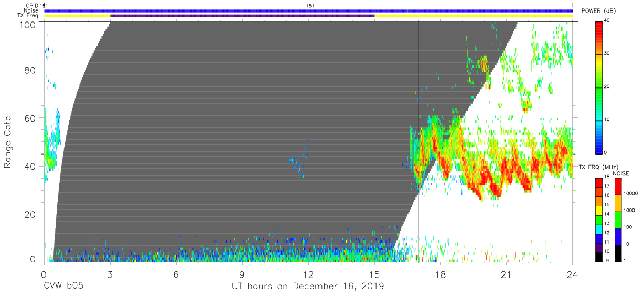
Task: Click the yellow TX Freq segment after hour 15
Action: click(x=474, y=16)
